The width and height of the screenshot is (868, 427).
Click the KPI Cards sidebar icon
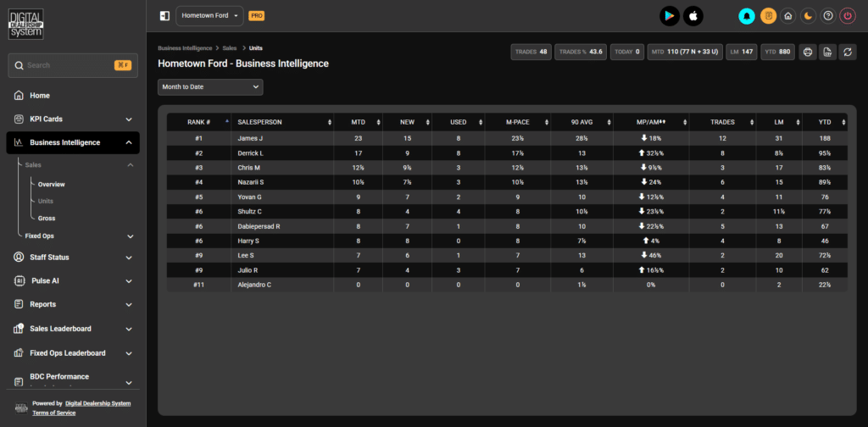click(x=19, y=119)
